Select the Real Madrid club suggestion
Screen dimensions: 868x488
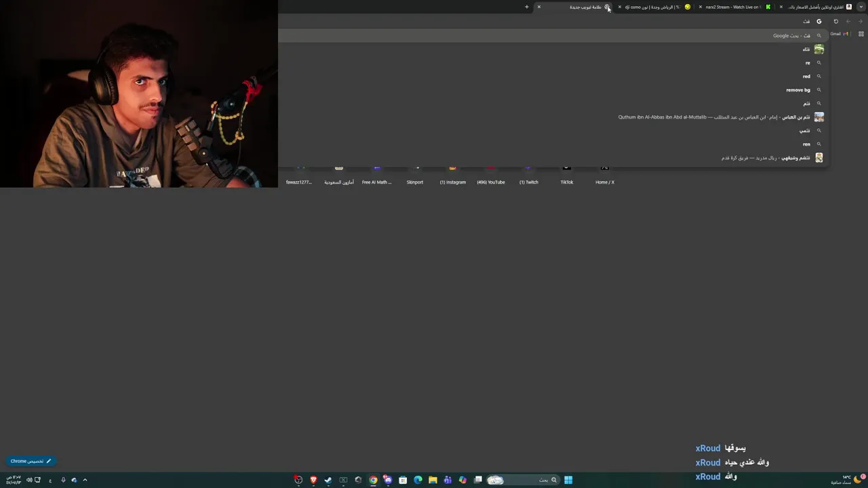pyautogui.click(x=553, y=158)
